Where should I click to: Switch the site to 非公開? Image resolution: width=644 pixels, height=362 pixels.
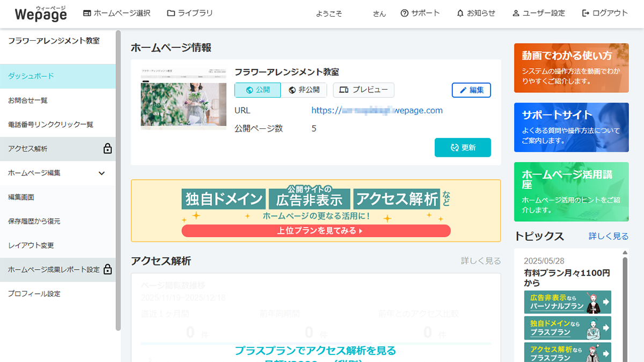coord(304,90)
